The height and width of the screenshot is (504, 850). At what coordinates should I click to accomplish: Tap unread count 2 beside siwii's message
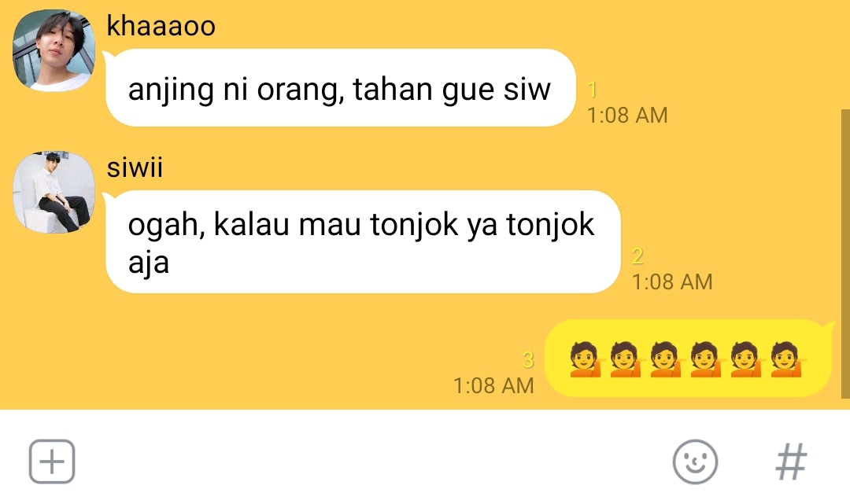coord(638,256)
